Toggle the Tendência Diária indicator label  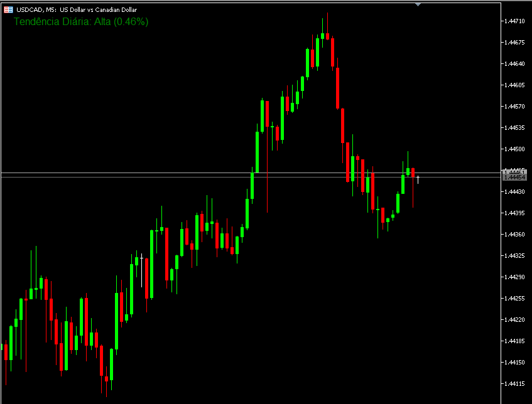click(80, 21)
